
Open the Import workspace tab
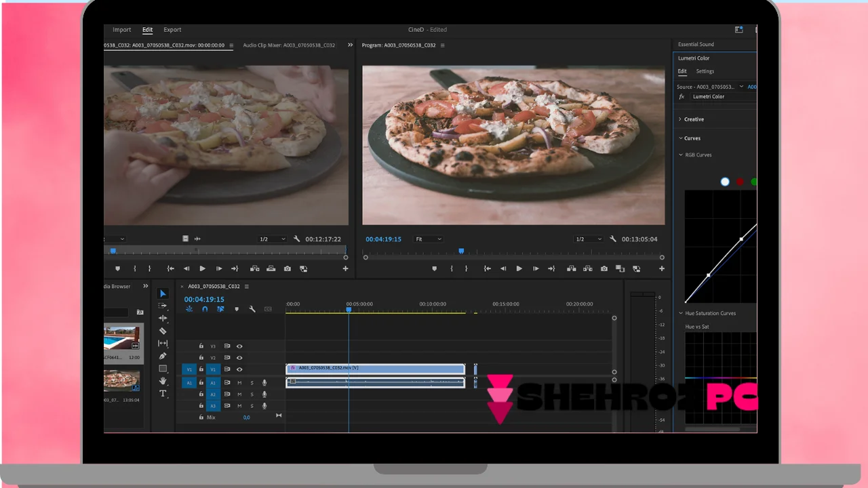click(122, 30)
